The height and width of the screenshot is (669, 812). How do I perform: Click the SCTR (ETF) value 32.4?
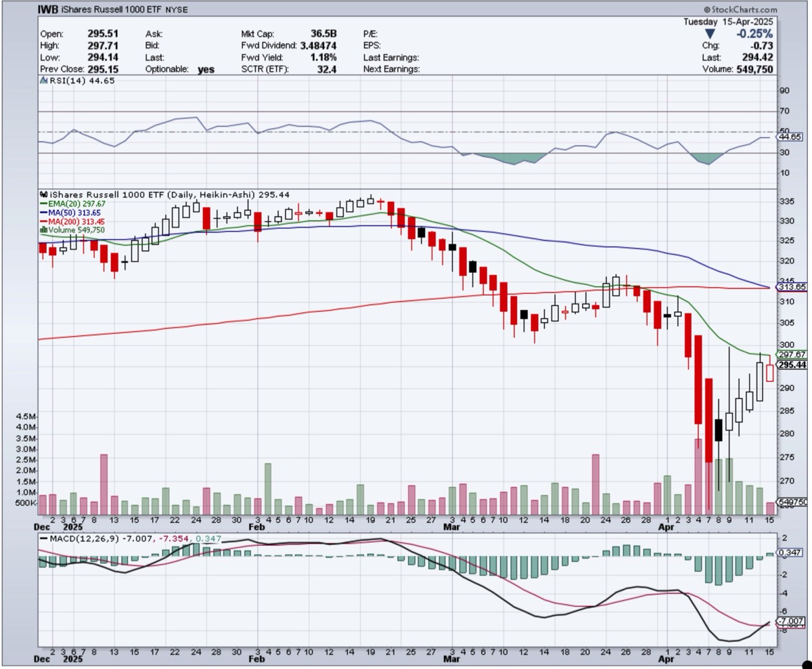328,69
